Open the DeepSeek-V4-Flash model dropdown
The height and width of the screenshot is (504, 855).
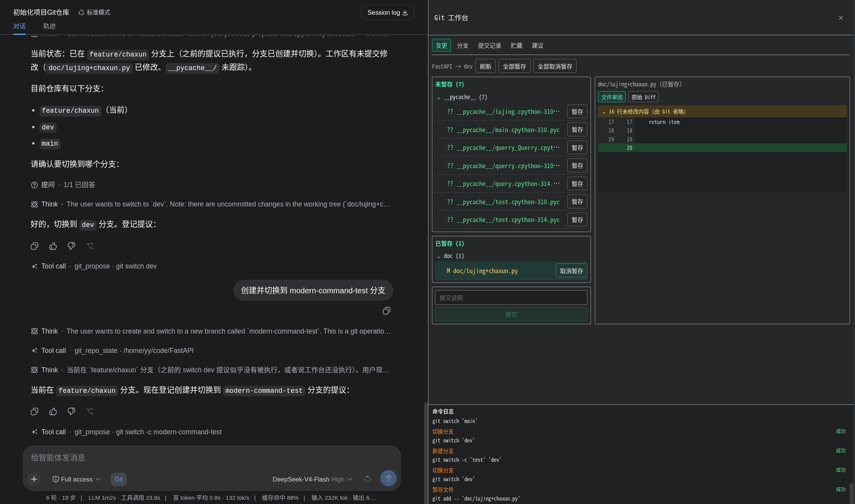(312, 479)
